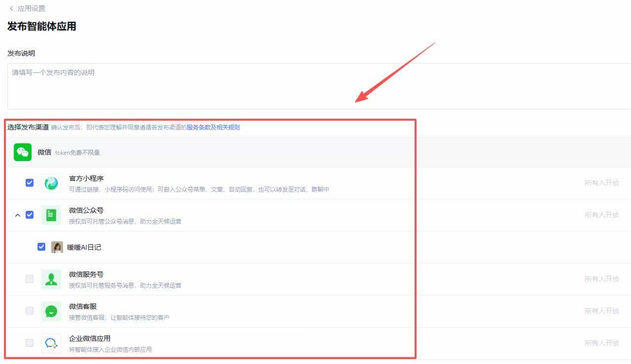This screenshot has height=364, width=631.
Task: Click the 企业微信应用 enterprise WeChat icon
Action: 51,342
